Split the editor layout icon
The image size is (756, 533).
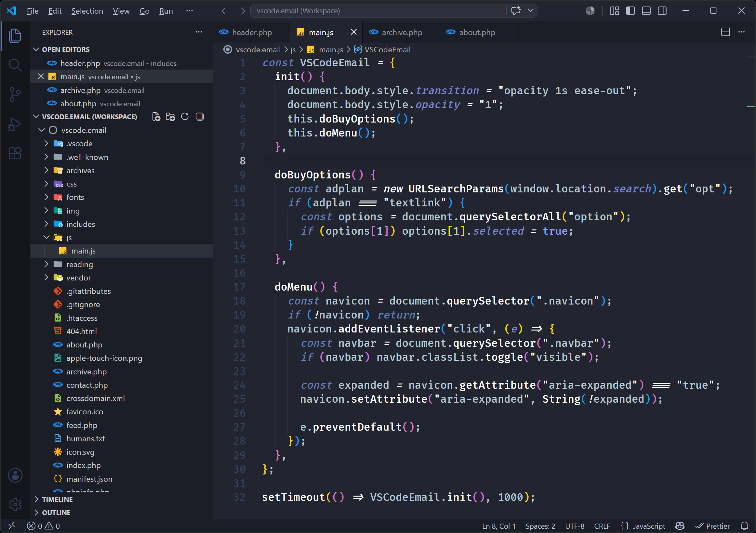tap(725, 32)
